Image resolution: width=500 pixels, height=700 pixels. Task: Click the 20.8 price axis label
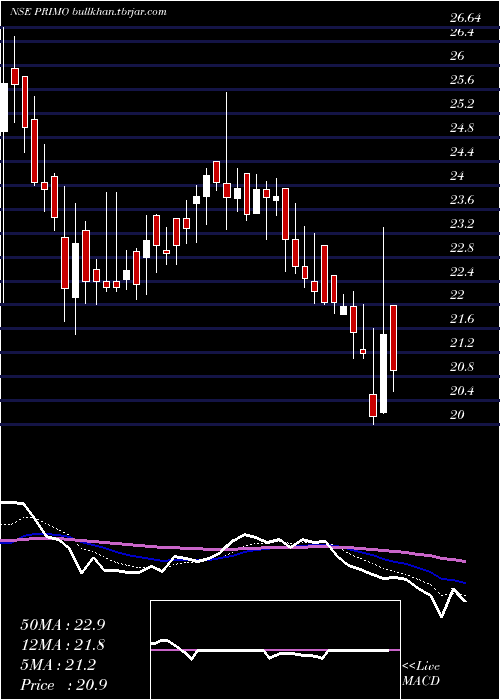pyautogui.click(x=462, y=367)
